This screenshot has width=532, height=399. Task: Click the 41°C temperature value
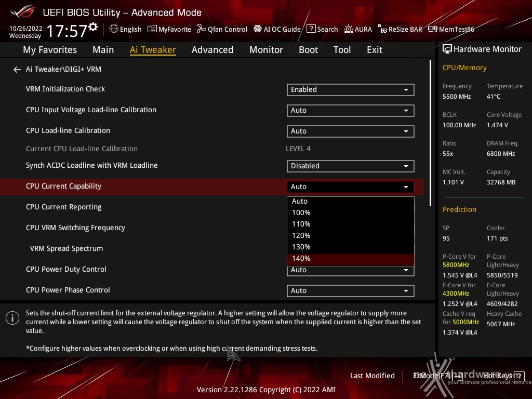coord(494,97)
